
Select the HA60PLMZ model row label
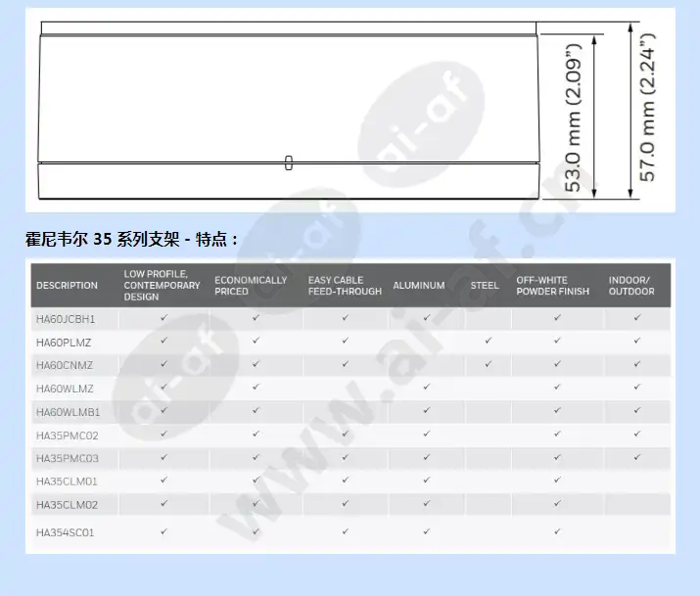click(x=64, y=343)
